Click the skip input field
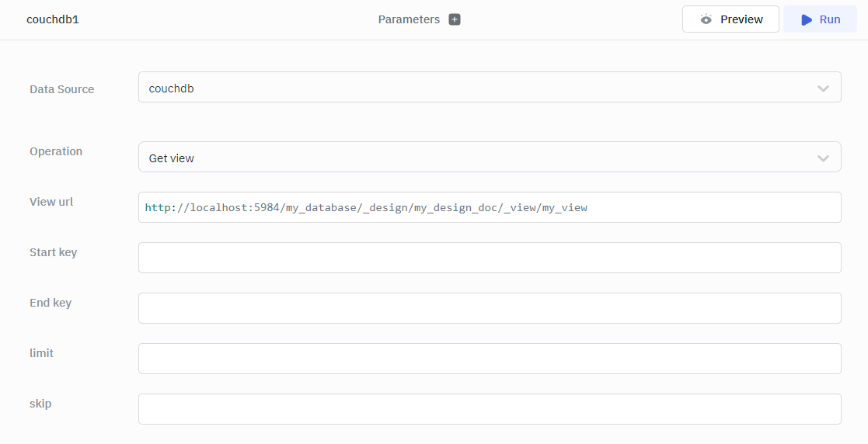Viewport: 868px width, 444px height. pyautogui.click(x=489, y=409)
